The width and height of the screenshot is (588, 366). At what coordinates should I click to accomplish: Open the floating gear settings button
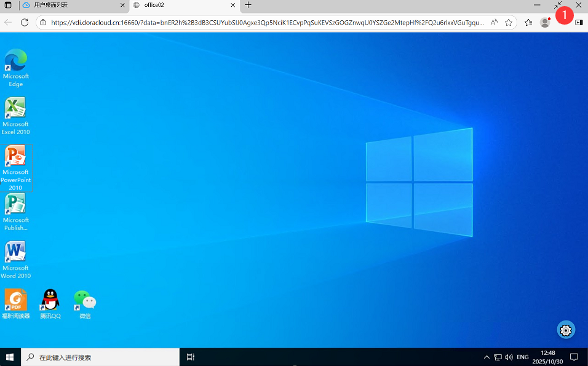(x=566, y=330)
